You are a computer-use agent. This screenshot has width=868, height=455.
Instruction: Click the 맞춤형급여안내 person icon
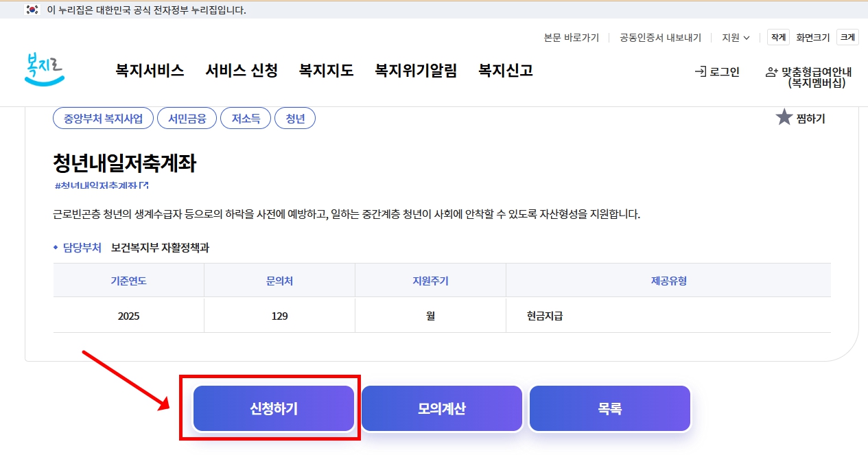pos(772,71)
